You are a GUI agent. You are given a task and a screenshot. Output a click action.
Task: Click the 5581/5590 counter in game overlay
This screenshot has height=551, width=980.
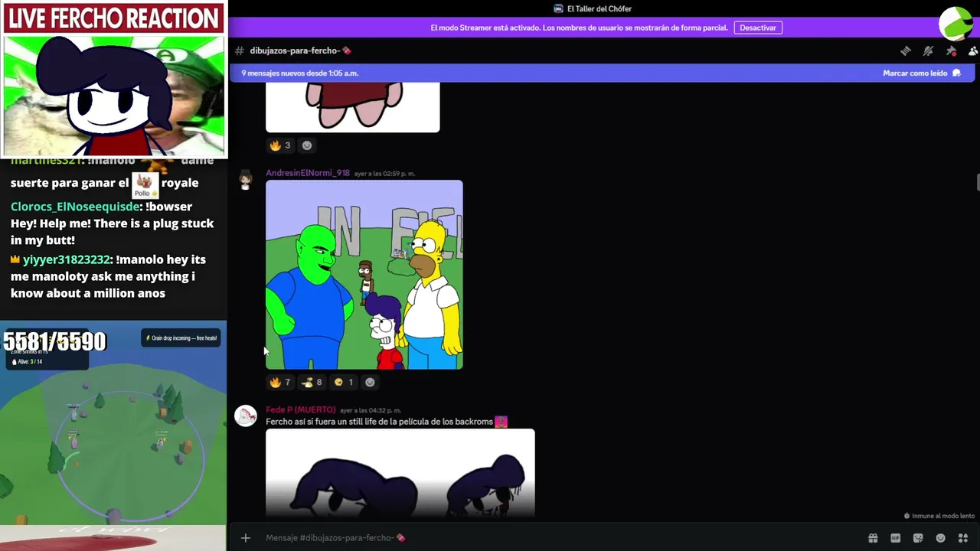click(54, 342)
